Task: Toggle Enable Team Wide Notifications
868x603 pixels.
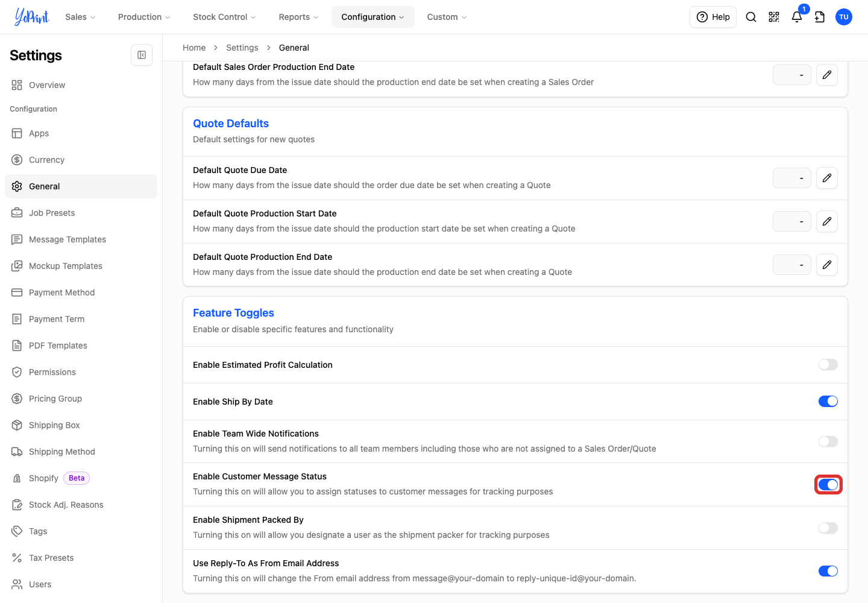Action: 828,441
